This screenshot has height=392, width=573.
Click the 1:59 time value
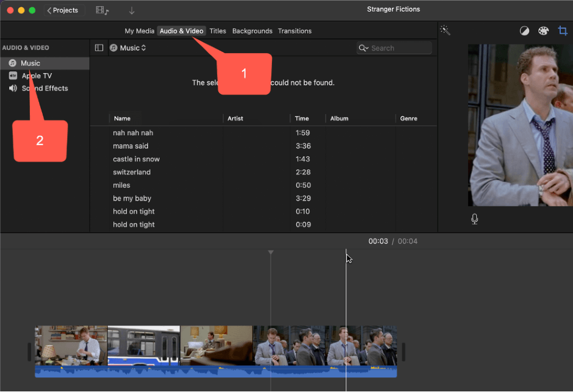point(302,133)
